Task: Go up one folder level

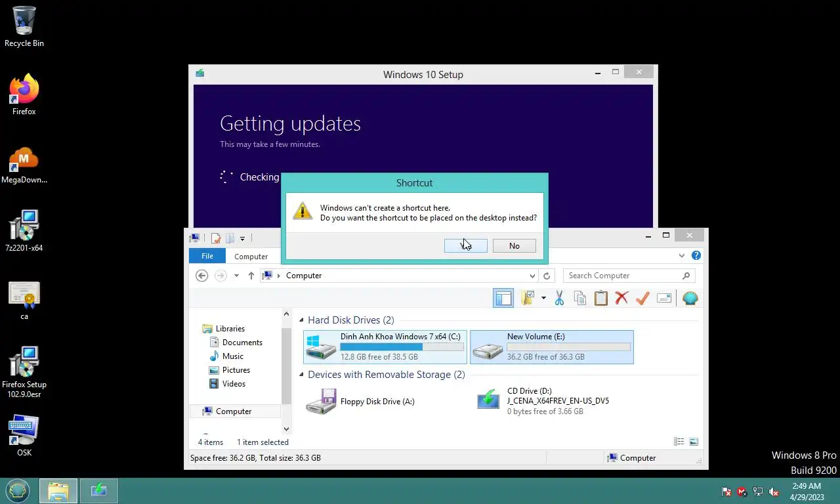Action: click(x=251, y=276)
